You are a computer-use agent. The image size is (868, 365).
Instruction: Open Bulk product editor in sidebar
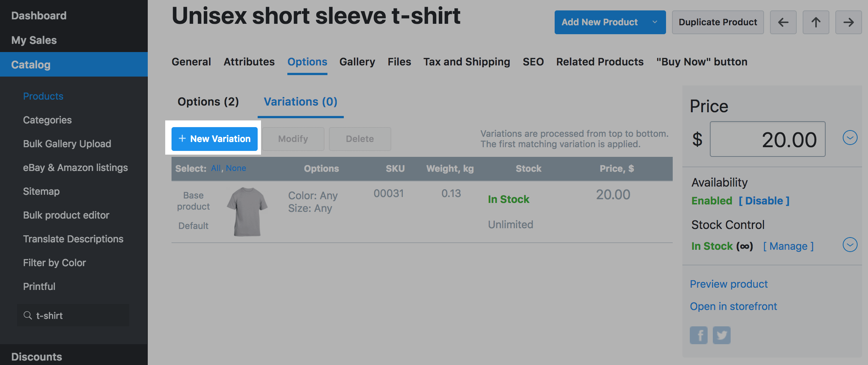click(66, 215)
